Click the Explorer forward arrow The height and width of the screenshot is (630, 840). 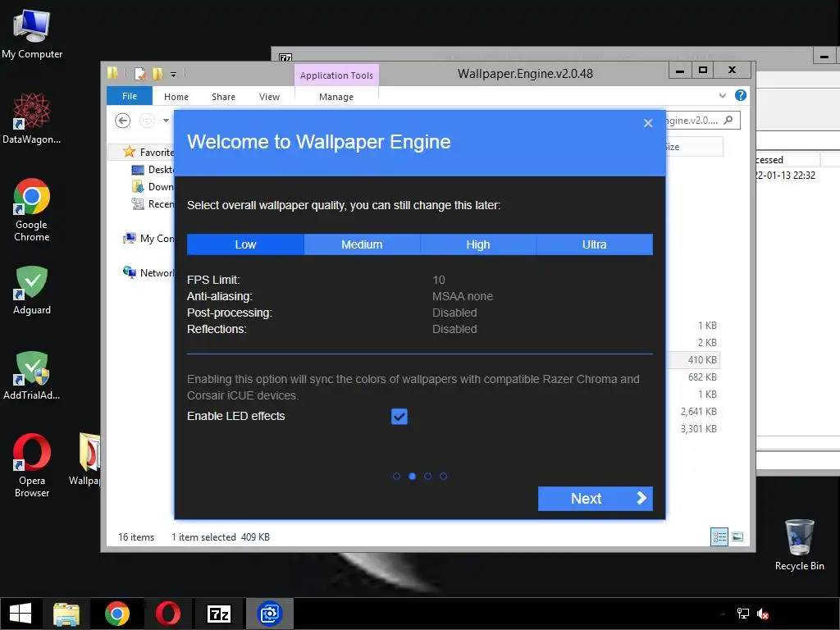147,121
